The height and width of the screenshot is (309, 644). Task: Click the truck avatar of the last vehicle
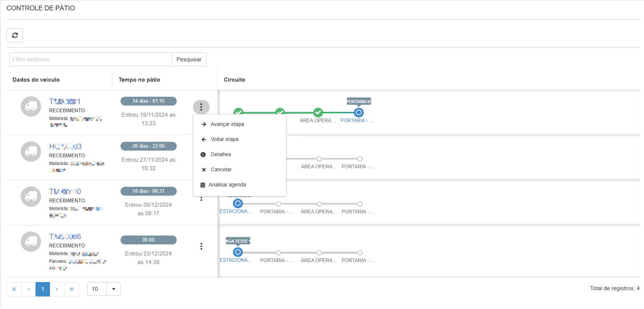point(31,242)
